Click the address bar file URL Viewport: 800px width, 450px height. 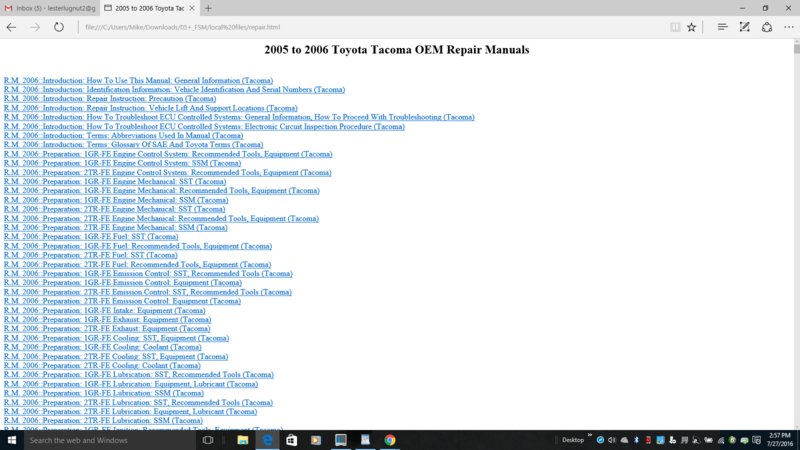183,27
